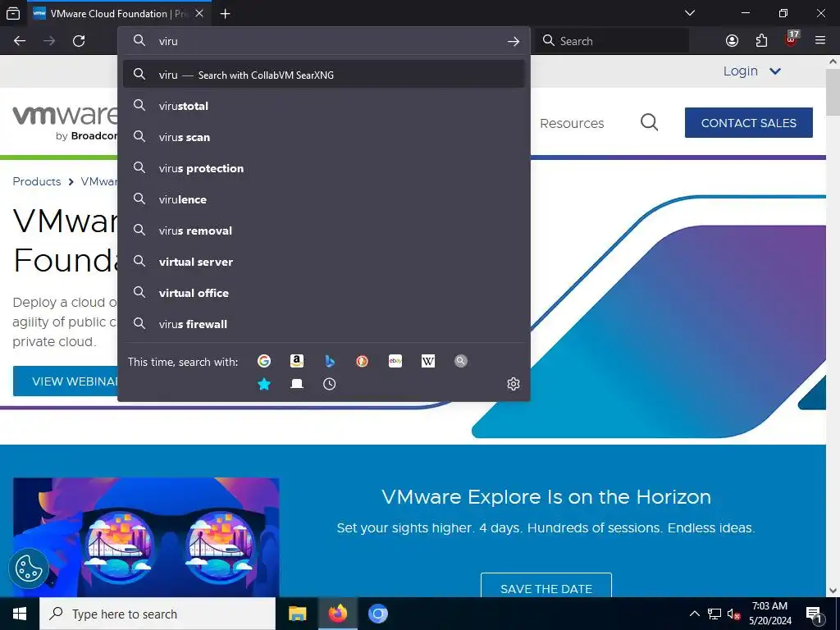This screenshot has width=840, height=630.
Task: Click the VMware Explore glasses illustration
Action: (x=146, y=537)
